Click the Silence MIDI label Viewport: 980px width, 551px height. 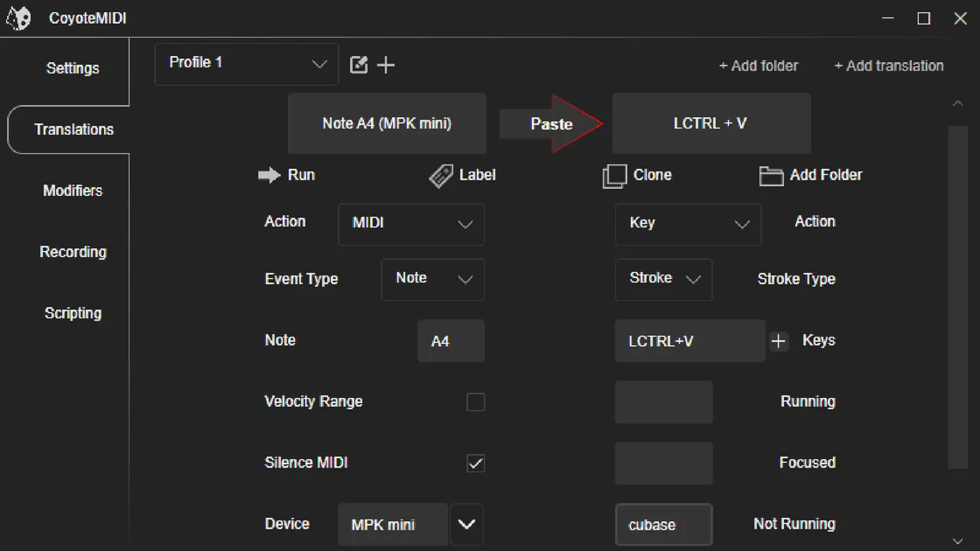pos(306,463)
